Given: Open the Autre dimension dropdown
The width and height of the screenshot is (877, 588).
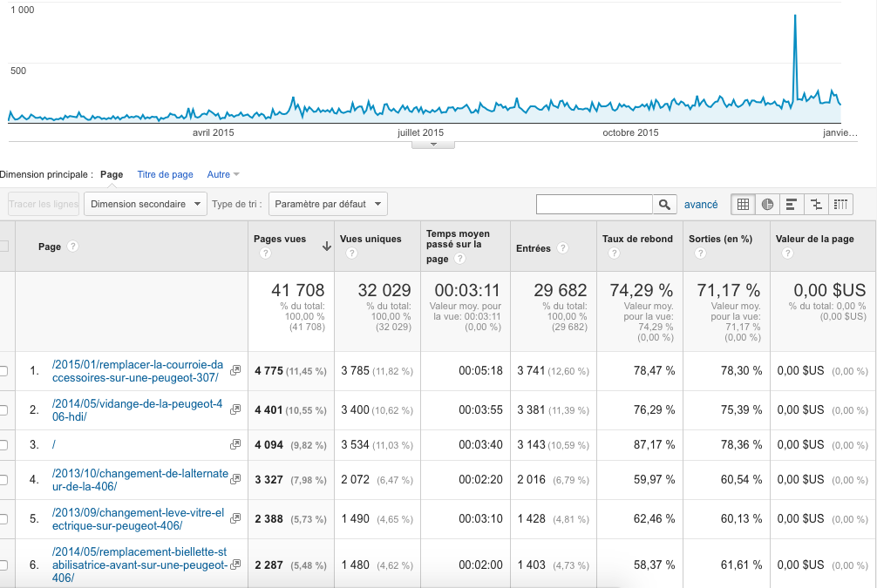Looking at the screenshot, I should (222, 175).
